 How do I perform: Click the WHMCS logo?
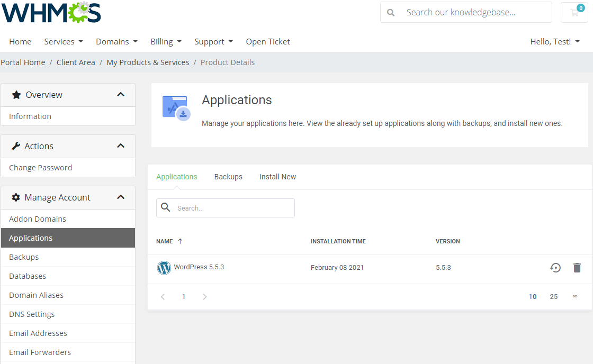click(x=51, y=12)
